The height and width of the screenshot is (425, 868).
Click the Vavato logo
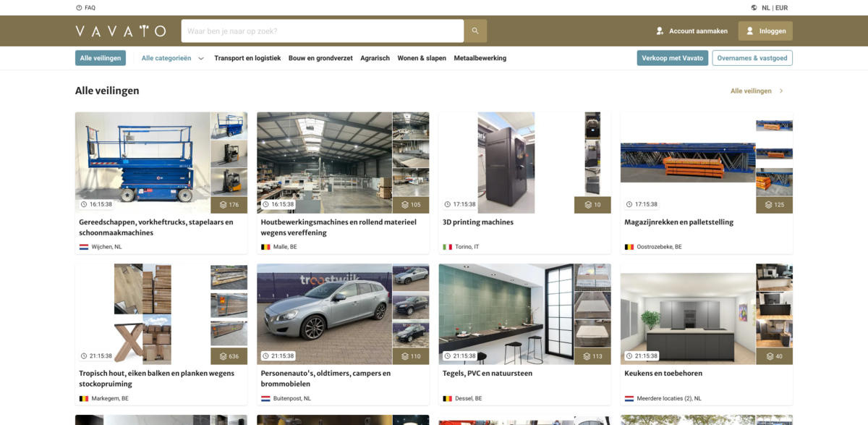[x=119, y=31]
